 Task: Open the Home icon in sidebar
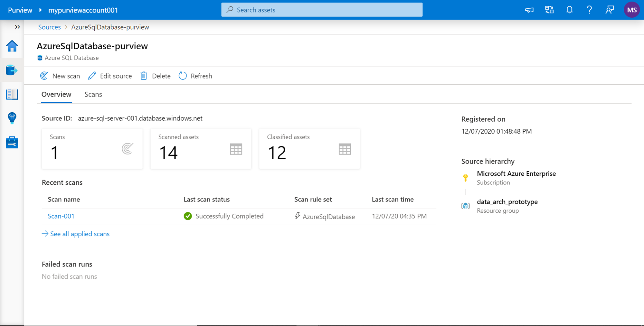[12, 46]
